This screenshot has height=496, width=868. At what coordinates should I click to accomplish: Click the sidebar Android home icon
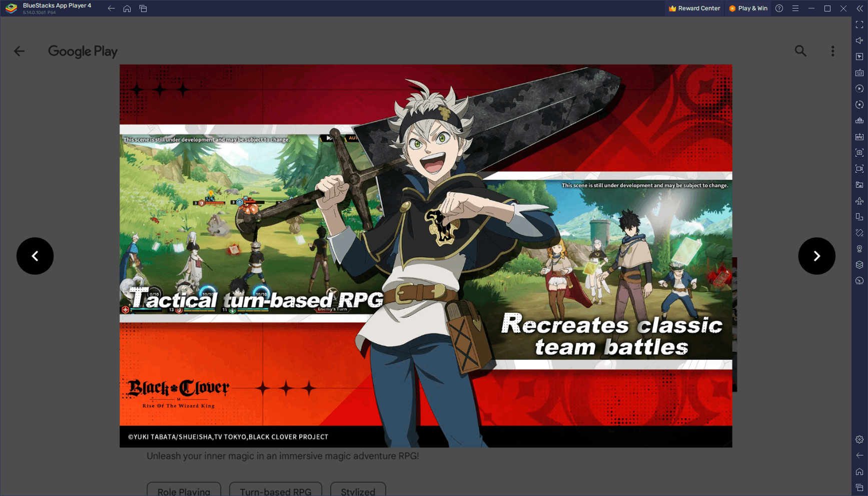[x=859, y=471]
